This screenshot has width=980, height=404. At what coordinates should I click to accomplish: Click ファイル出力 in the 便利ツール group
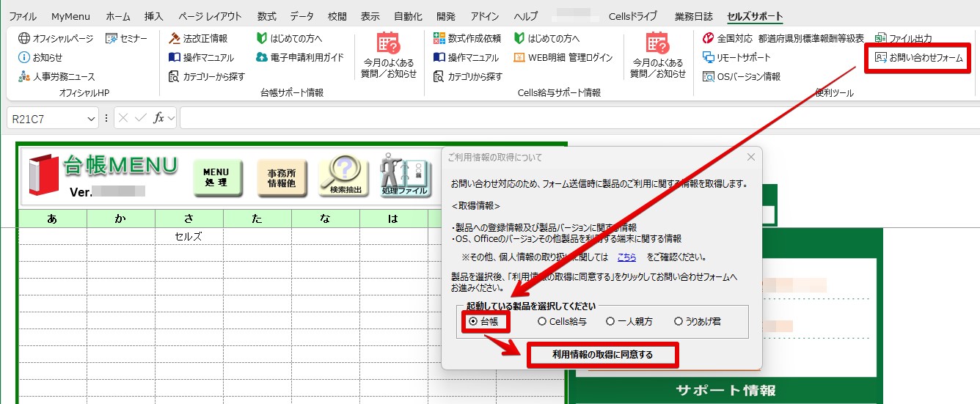point(904,38)
